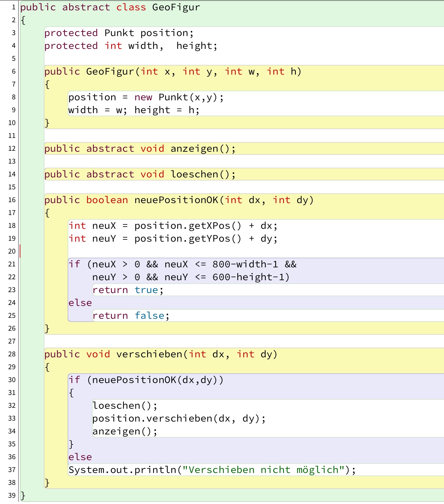
Task: Click the 800-width-1 expression in the condition
Action: click(245, 264)
